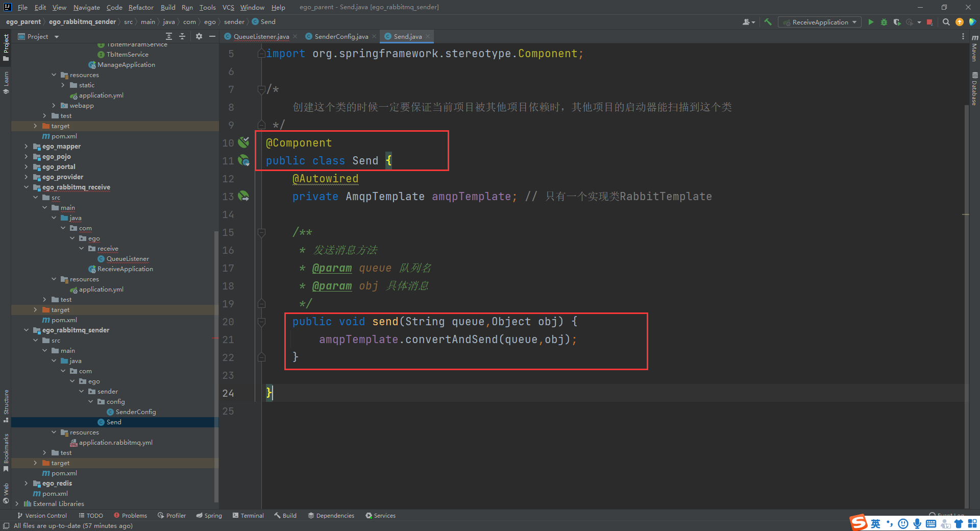Expand the ego_portal module
The height and width of the screenshot is (531, 980).
[x=26, y=167]
